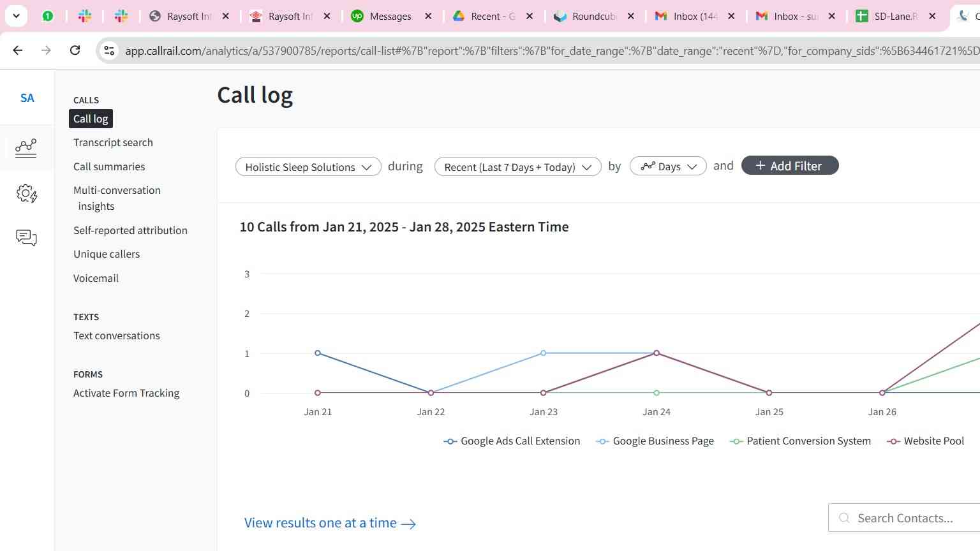This screenshot has width=980, height=551.
Task: Open Settings gear with lightning icon
Action: (27, 193)
